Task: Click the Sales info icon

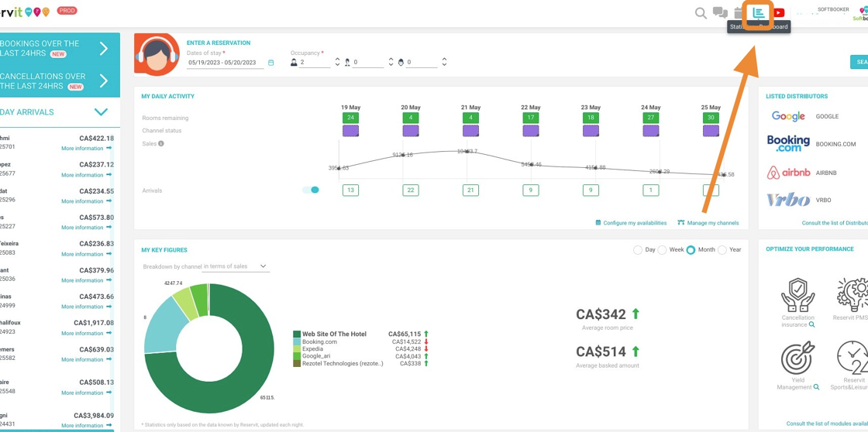Action: pyautogui.click(x=161, y=144)
